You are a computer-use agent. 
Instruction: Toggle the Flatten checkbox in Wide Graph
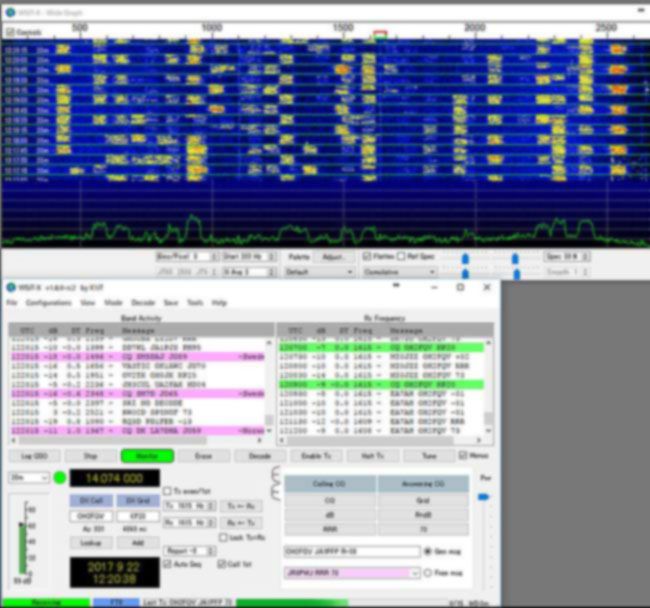pyautogui.click(x=366, y=257)
